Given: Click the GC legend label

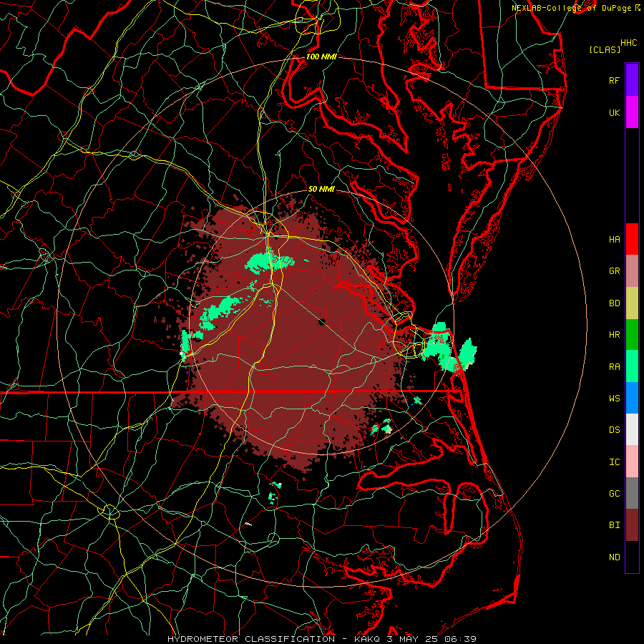Looking at the screenshot, I should (x=614, y=494).
